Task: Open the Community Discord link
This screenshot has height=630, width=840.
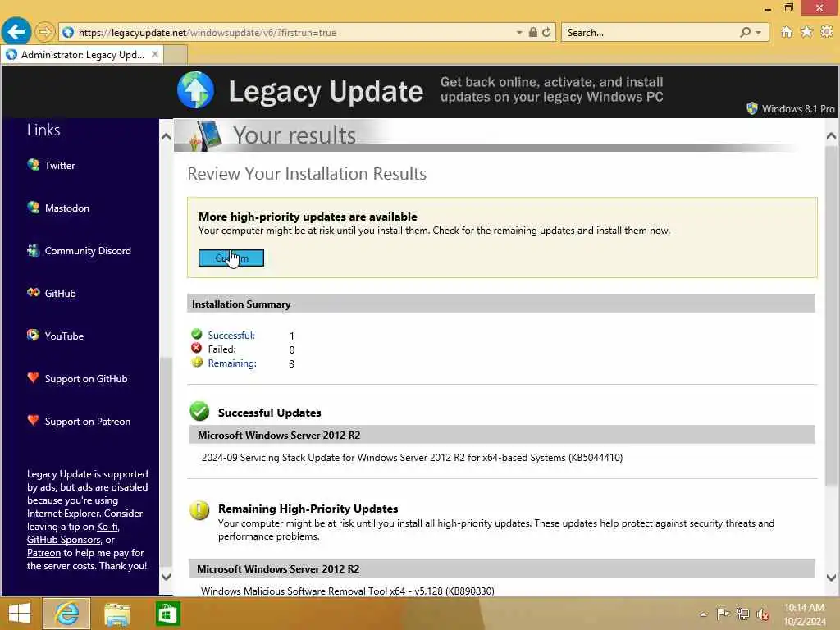Action: pyautogui.click(x=88, y=251)
